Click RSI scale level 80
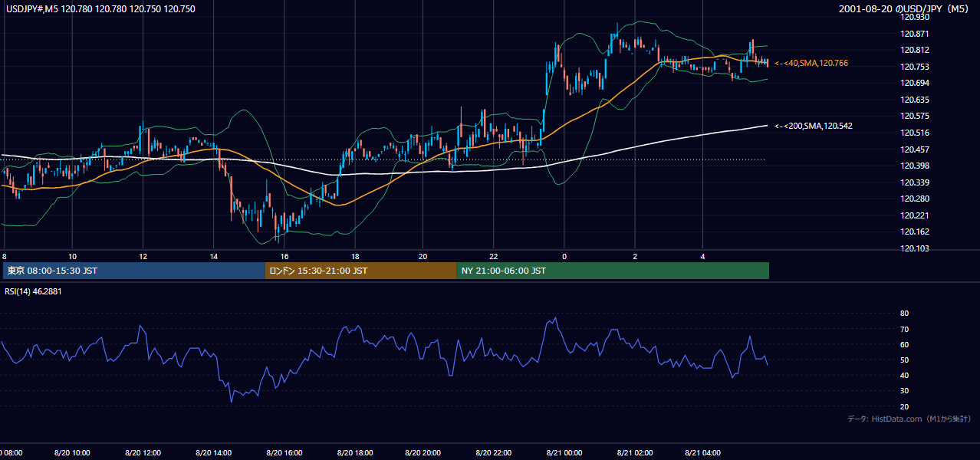980x460 pixels. point(904,314)
